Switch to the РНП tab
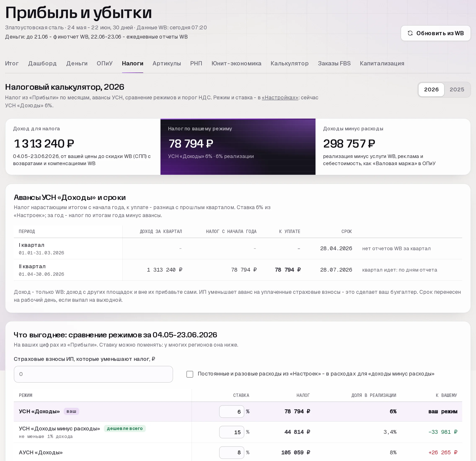This screenshot has width=476, height=461. coord(196,63)
